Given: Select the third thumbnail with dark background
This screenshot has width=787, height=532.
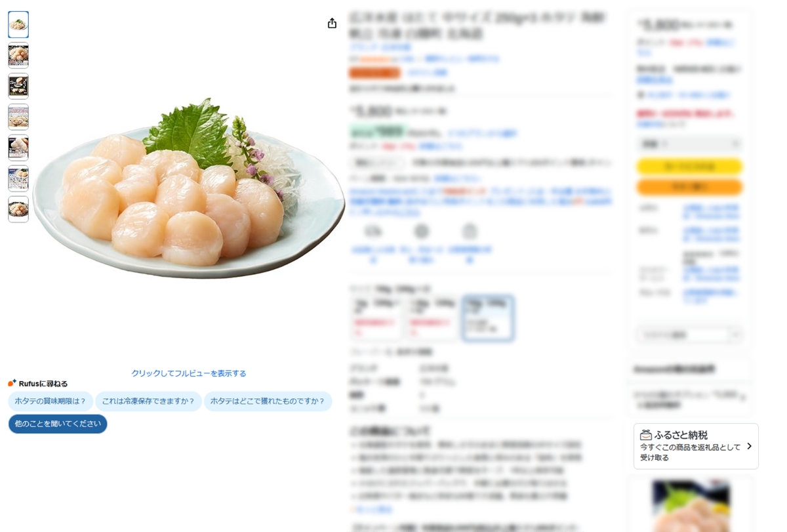Looking at the screenshot, I should pos(18,86).
